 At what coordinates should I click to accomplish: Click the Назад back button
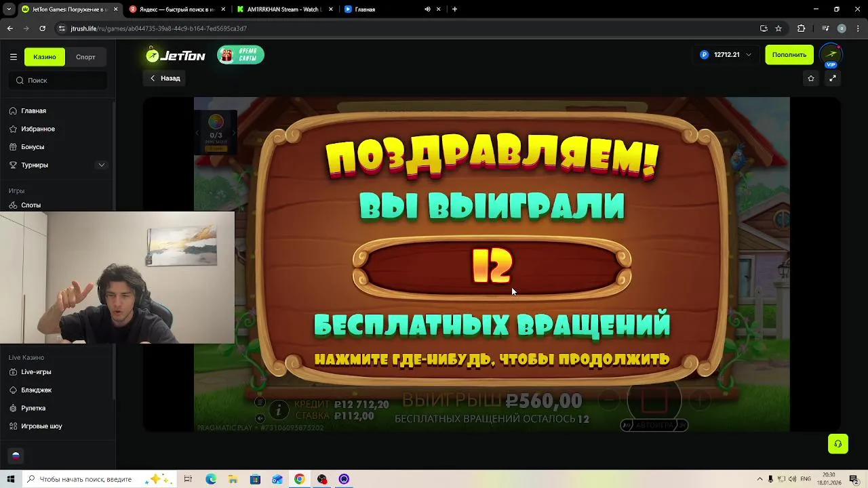coord(165,79)
